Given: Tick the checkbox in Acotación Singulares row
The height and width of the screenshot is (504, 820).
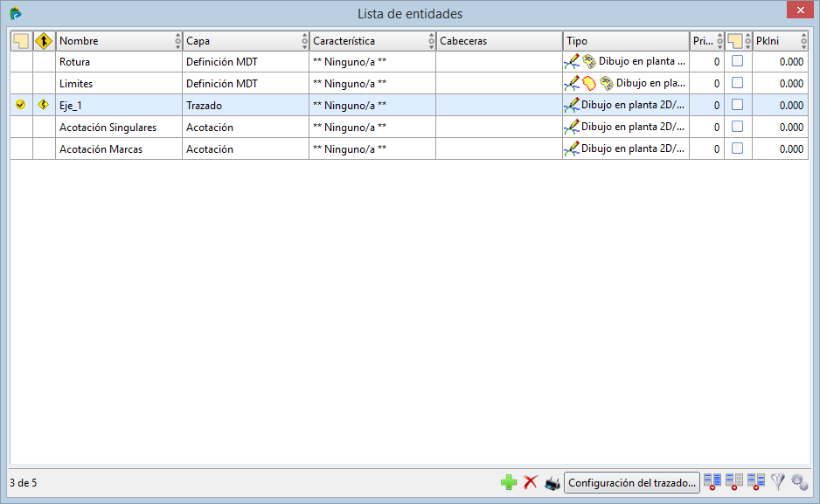Looking at the screenshot, I should point(737,127).
